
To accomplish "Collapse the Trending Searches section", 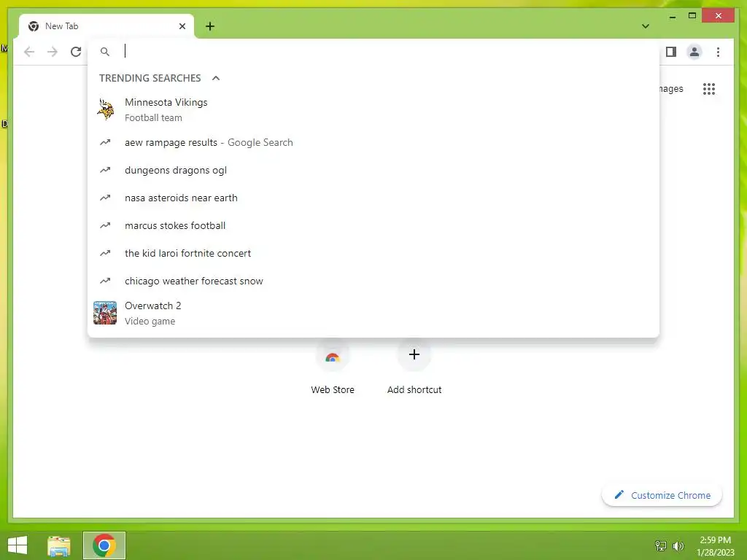I will [x=216, y=78].
